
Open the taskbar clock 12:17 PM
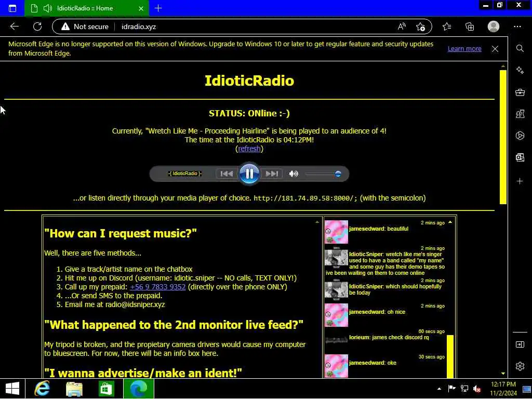click(x=503, y=389)
